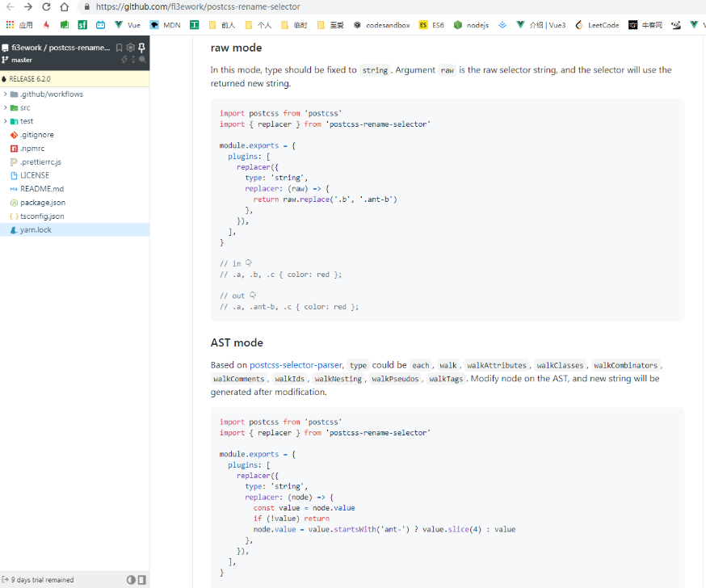The height and width of the screenshot is (588, 706).
Task: Go back with the browser back arrow
Action: tap(10, 6)
